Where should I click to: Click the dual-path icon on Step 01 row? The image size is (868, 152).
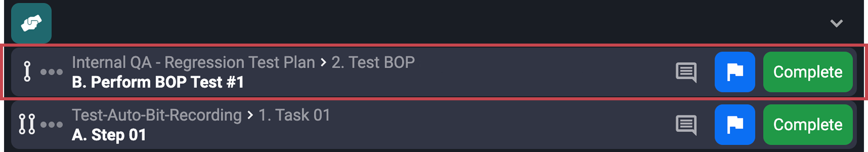click(27, 124)
